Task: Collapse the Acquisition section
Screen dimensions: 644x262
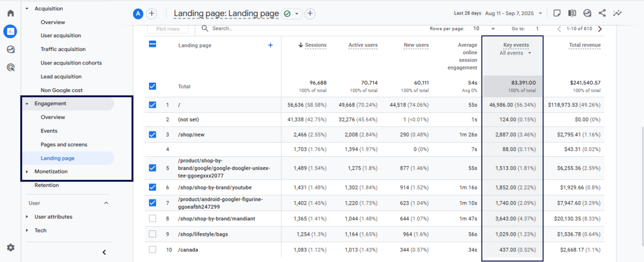Action: (27, 9)
